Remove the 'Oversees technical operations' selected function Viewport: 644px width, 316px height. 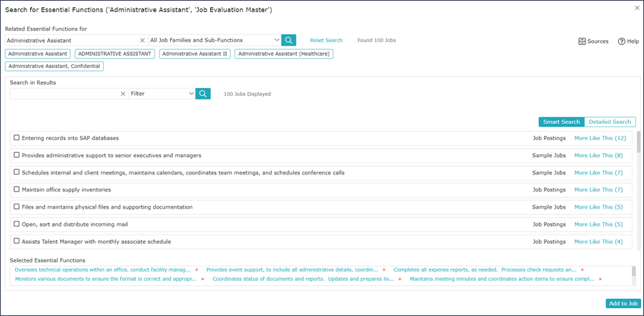(x=197, y=270)
